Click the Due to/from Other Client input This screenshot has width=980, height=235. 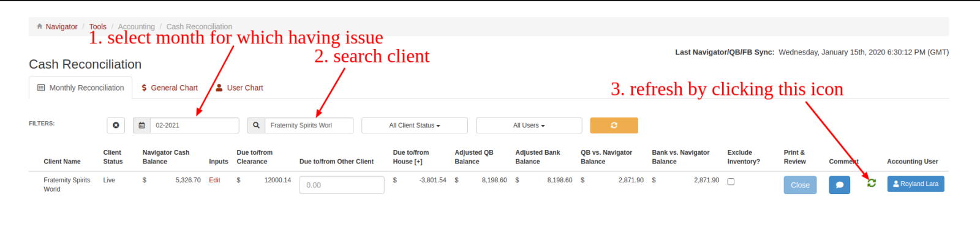point(342,185)
